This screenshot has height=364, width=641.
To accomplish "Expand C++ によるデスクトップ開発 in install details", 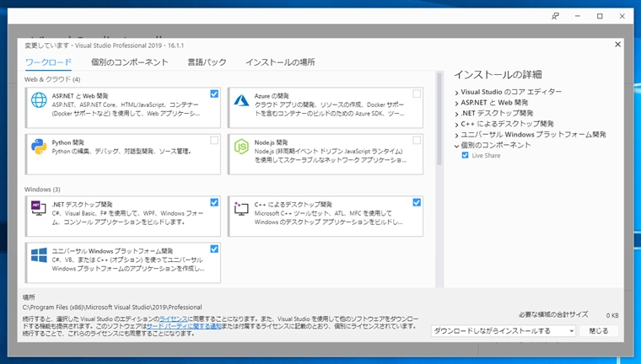I will point(456,124).
